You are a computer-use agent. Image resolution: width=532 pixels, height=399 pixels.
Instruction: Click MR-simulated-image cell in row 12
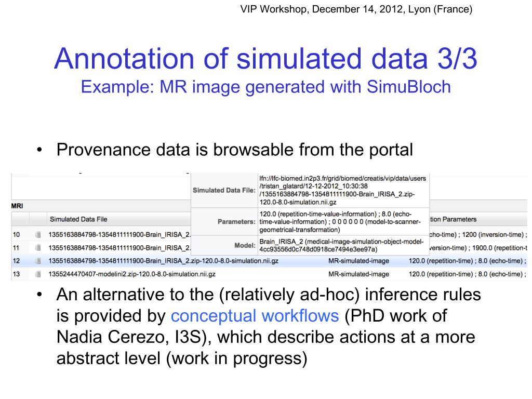358,261
